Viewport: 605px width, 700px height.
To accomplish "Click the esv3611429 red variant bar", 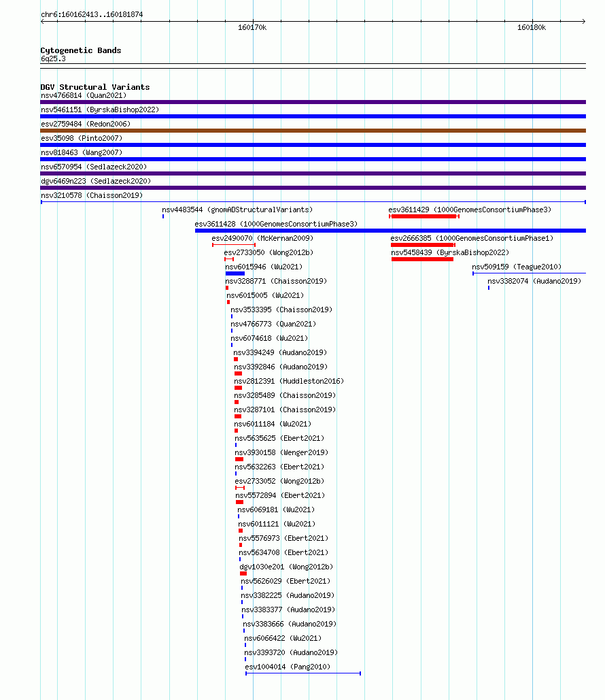I will click(x=424, y=216).
